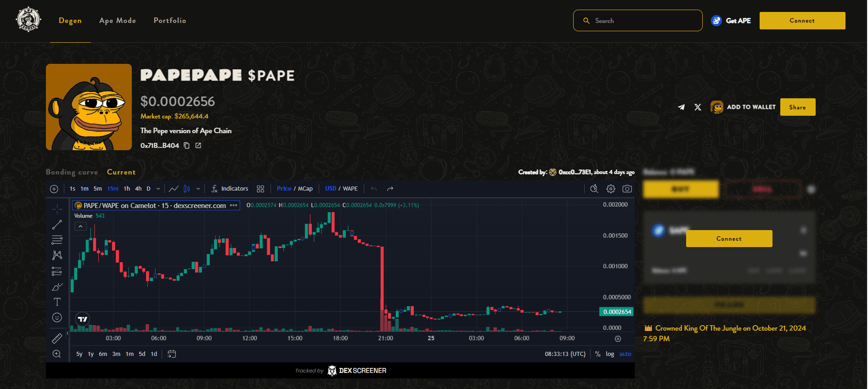This screenshot has height=389, width=868.
Task: Click into the Search field
Action: tap(637, 21)
